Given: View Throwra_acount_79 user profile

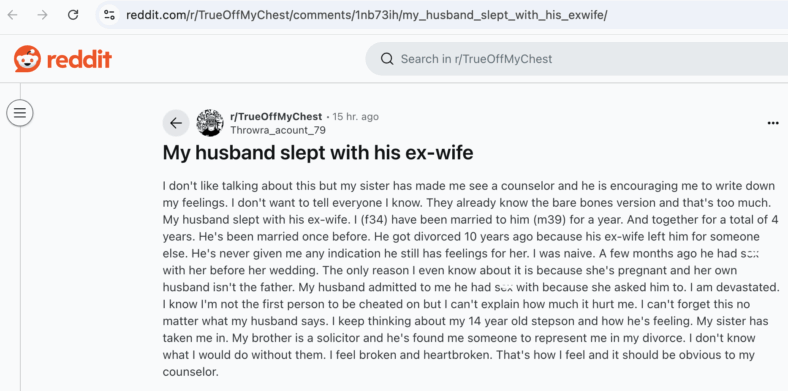Looking at the screenshot, I should click(278, 130).
